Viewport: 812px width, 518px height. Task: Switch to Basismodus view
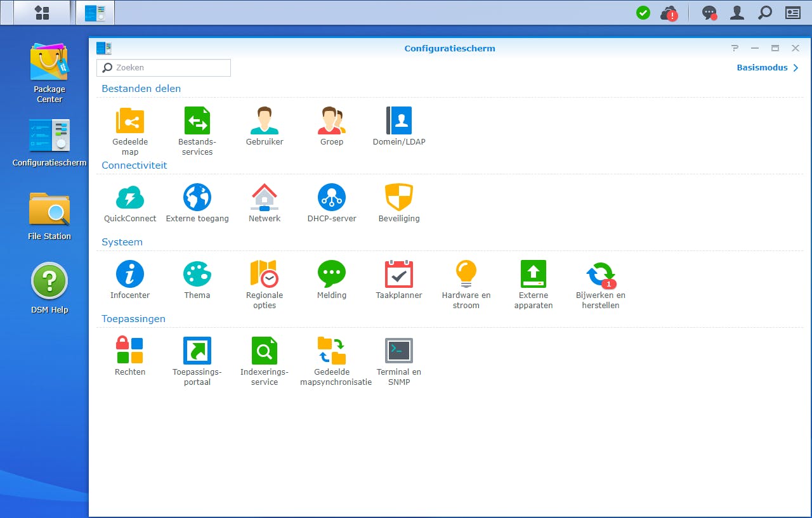(767, 68)
